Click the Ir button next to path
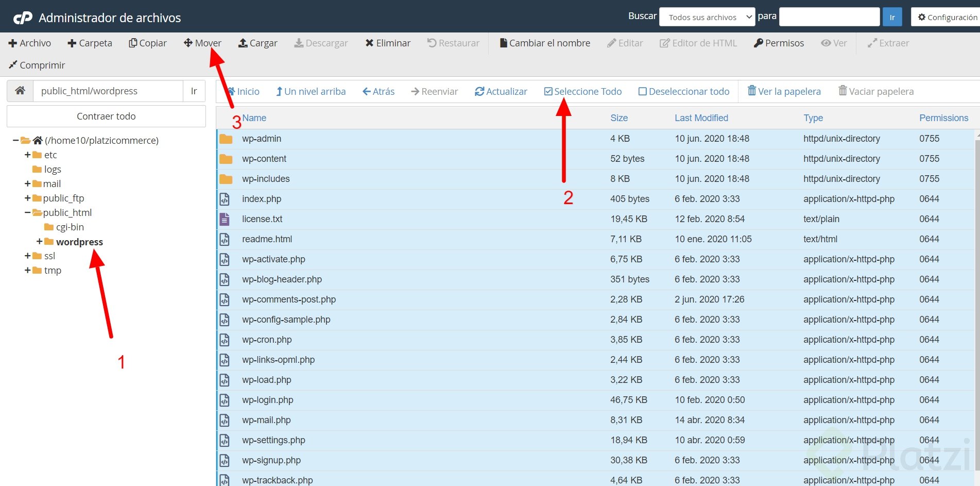The width and height of the screenshot is (980, 486). 194,91
